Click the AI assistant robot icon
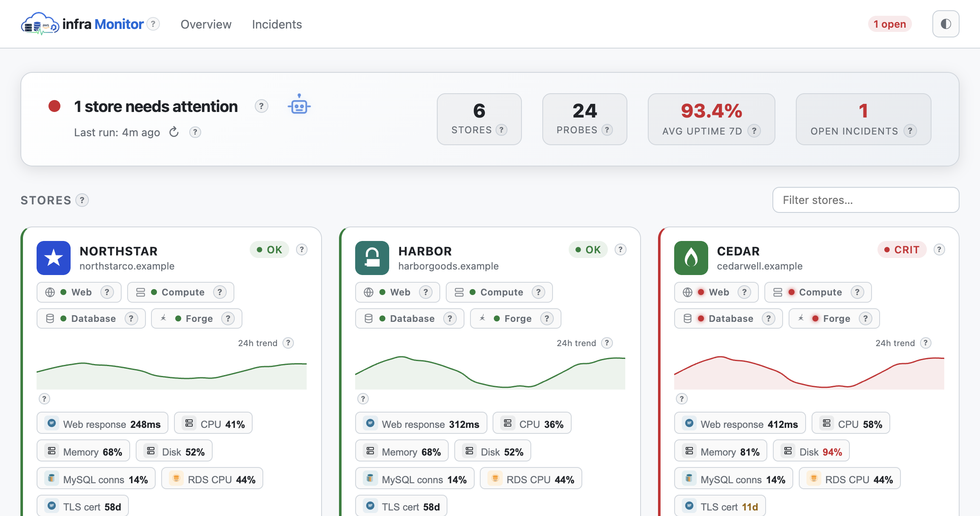This screenshot has height=516, width=980. pyautogui.click(x=299, y=105)
